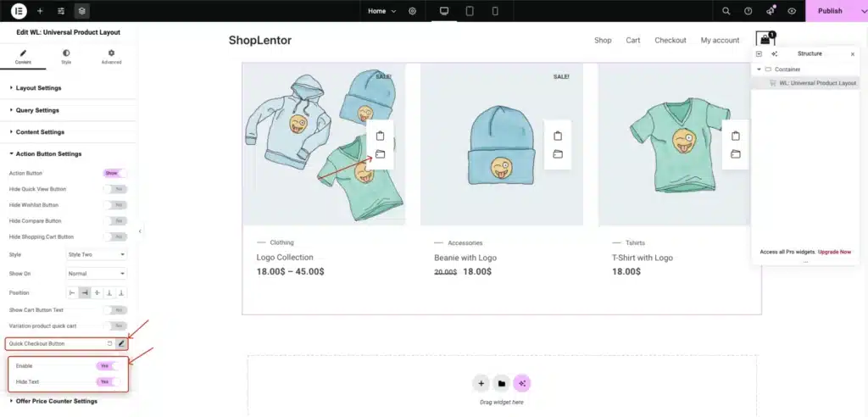Open AI sparkle icon in the Structure panel
Image resolution: width=868 pixels, height=417 pixels.
(775, 53)
